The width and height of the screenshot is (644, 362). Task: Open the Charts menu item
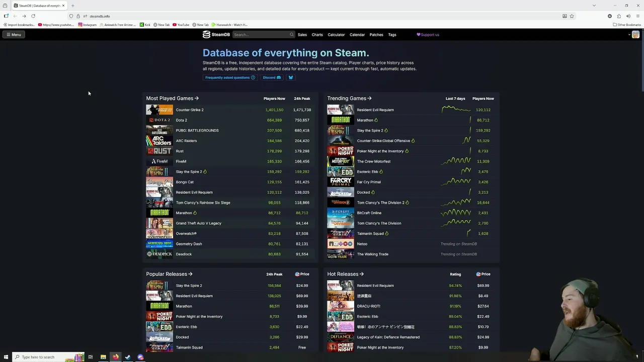tap(317, 35)
